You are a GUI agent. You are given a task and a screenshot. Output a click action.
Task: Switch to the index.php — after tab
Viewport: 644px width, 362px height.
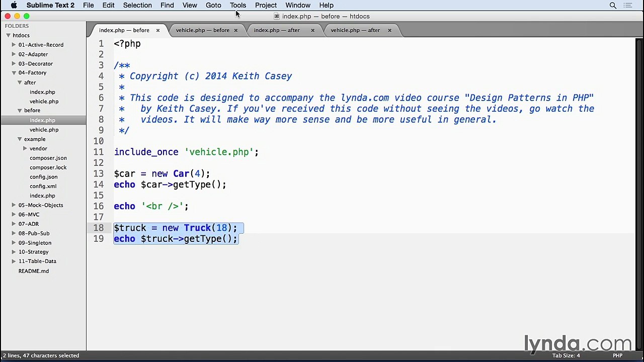coord(277,30)
